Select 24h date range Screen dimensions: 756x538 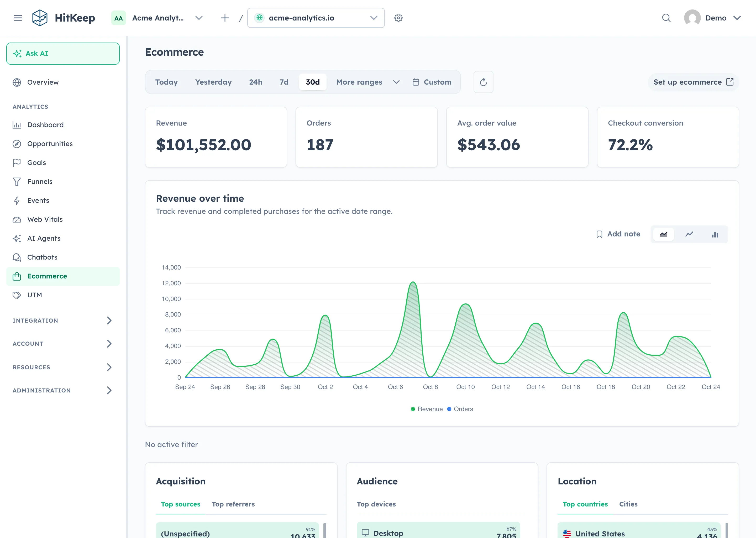tap(255, 82)
